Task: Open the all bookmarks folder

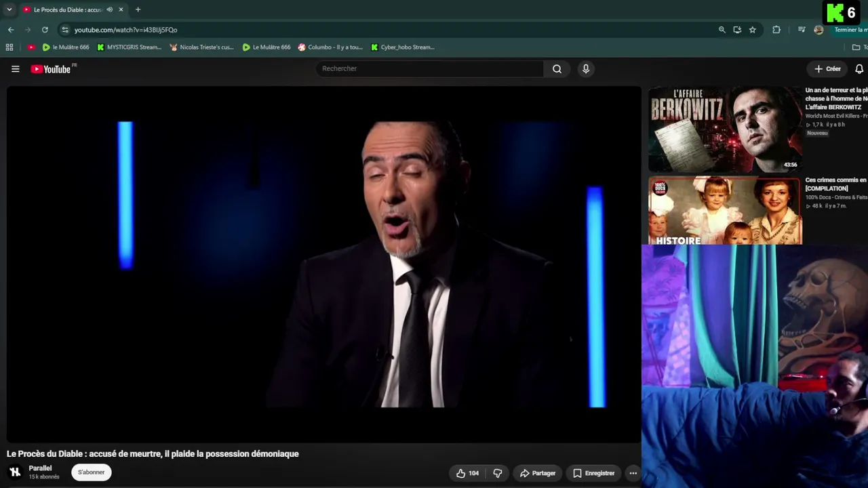Action: [x=859, y=47]
